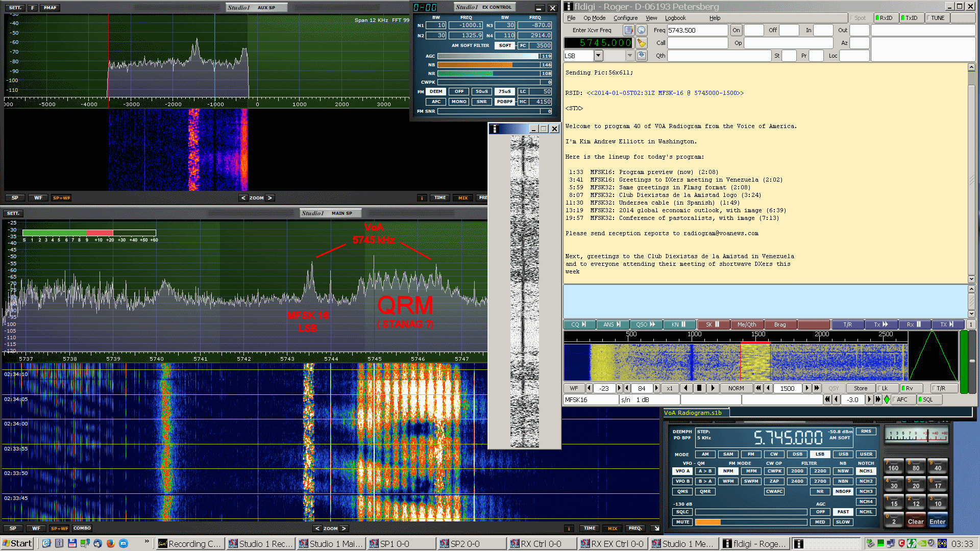Click the NORM waterfall speed selector
The height and width of the screenshot is (551, 980).
pos(736,388)
